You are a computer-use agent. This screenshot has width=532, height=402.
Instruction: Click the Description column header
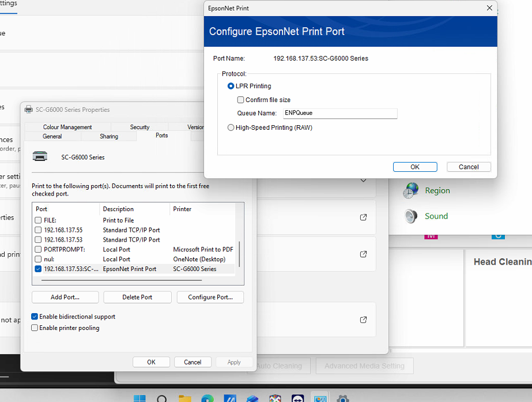pos(134,209)
